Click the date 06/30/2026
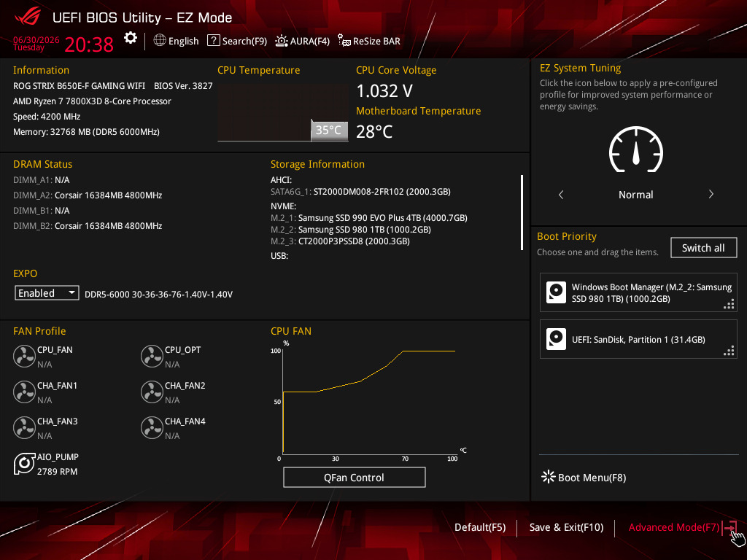 point(36,39)
